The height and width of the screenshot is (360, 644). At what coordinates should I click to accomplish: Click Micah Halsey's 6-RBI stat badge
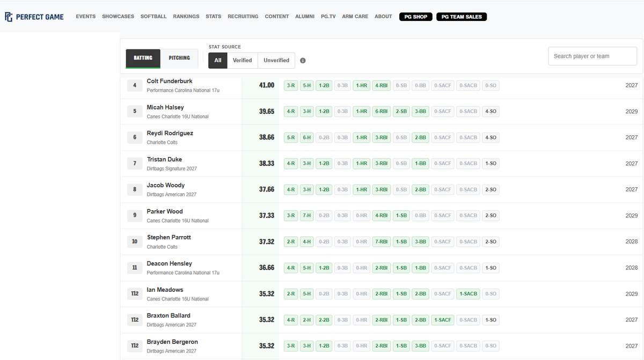[382, 112]
